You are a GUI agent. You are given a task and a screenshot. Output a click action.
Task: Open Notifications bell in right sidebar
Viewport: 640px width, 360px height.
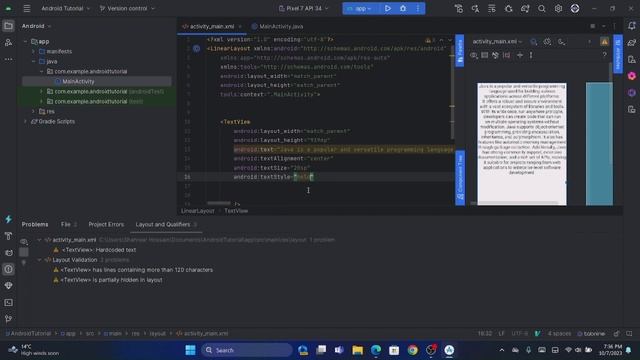[x=631, y=26]
